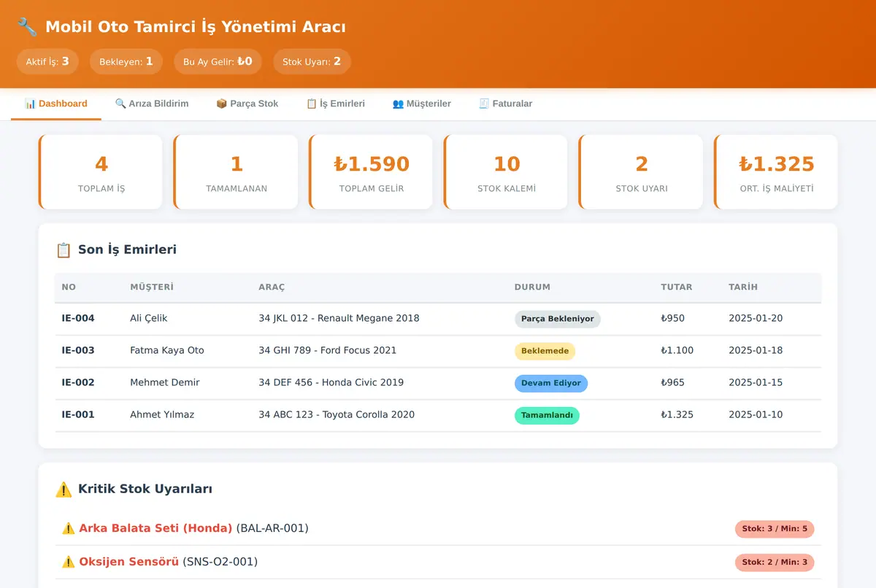Click vehicle 34 JKL 012 - Renault Megane 2018
Viewport: 876px width, 588px height.
point(339,318)
